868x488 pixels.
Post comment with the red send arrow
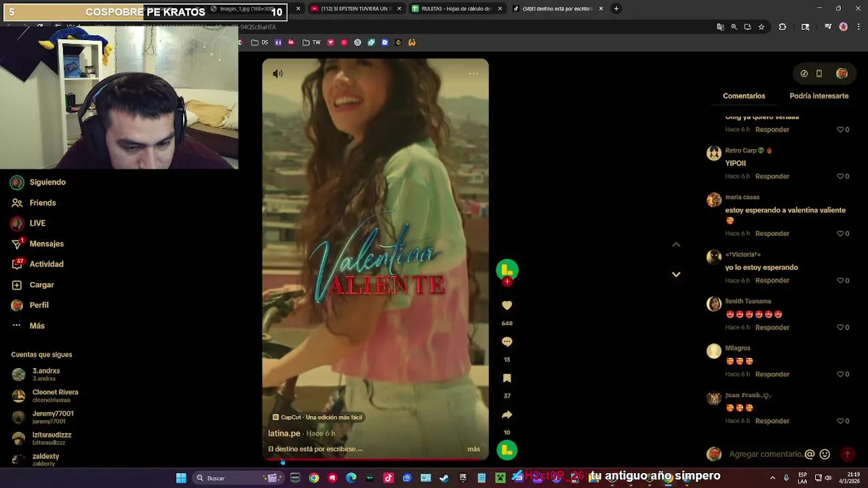click(847, 454)
